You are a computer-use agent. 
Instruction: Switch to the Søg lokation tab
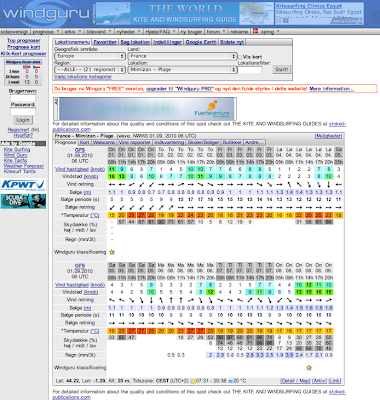tap(135, 42)
